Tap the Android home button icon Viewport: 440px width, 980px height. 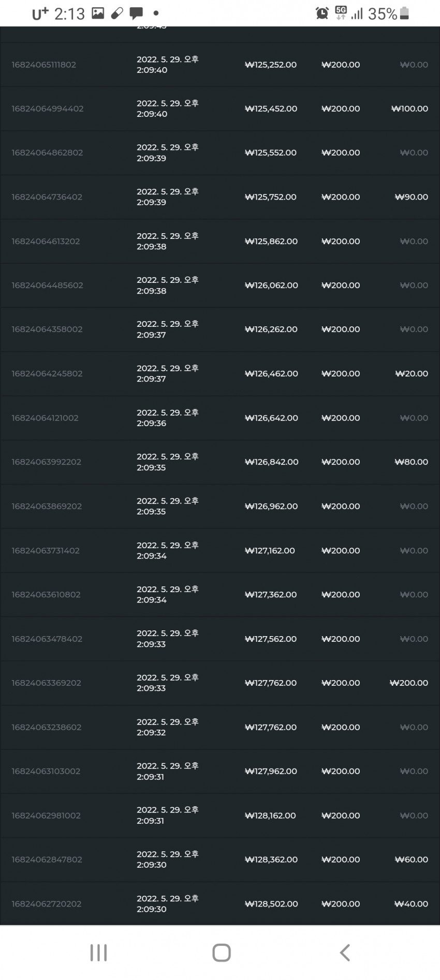222,952
